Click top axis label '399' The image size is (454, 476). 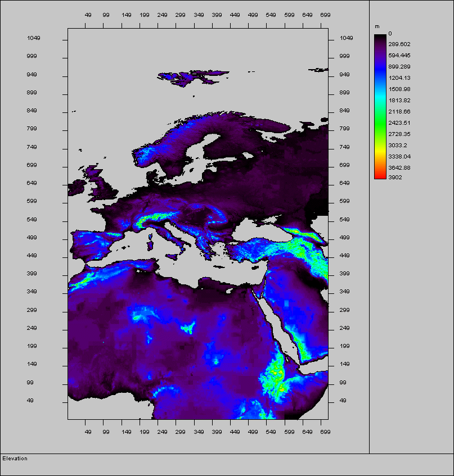point(217,15)
